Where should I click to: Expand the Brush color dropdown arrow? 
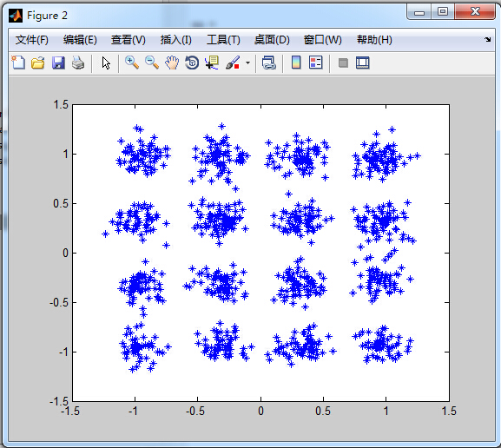tap(248, 63)
